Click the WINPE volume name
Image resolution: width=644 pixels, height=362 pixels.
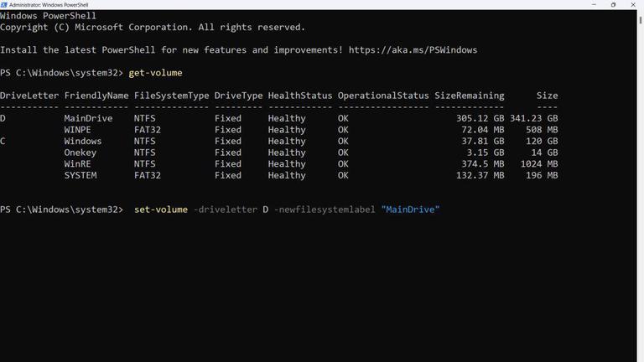77,130
